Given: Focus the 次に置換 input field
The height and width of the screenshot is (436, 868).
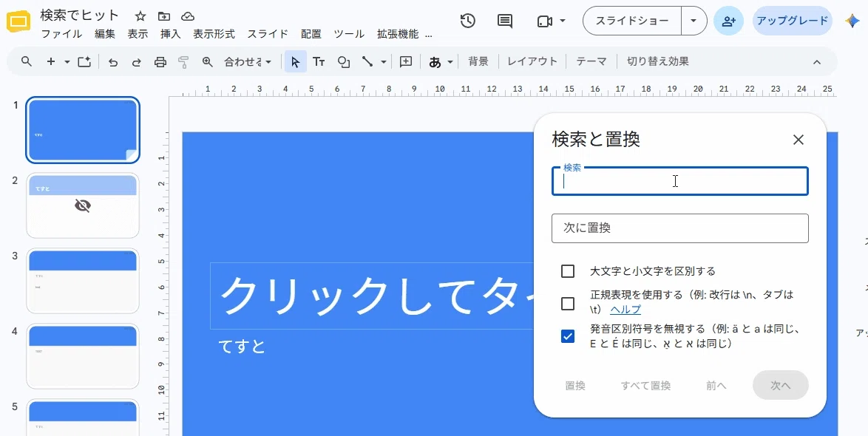Looking at the screenshot, I should click(679, 228).
